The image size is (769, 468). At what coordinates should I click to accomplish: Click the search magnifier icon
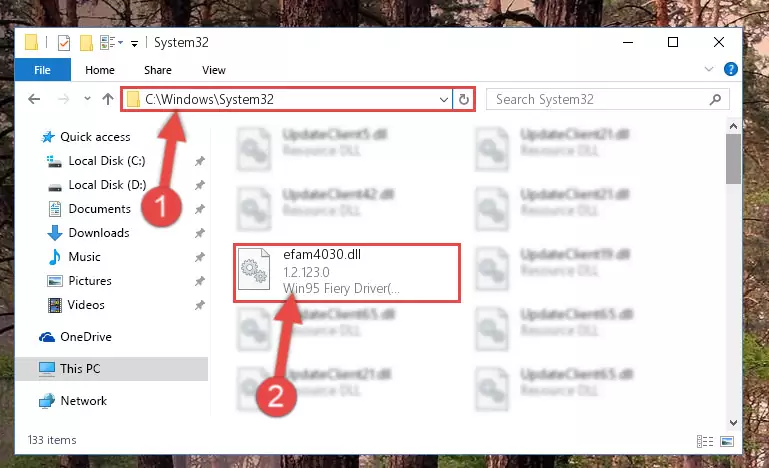pyautogui.click(x=715, y=100)
